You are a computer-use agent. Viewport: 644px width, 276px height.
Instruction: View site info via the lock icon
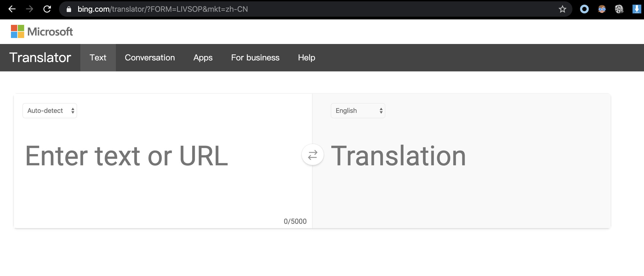point(69,9)
